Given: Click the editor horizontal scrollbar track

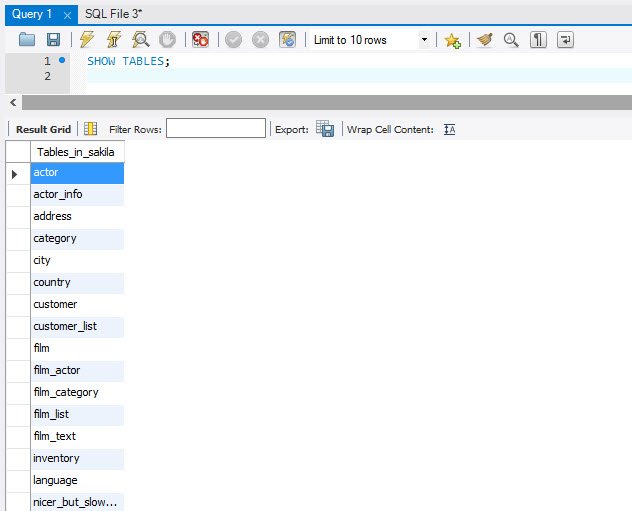Looking at the screenshot, I should click(326, 102).
